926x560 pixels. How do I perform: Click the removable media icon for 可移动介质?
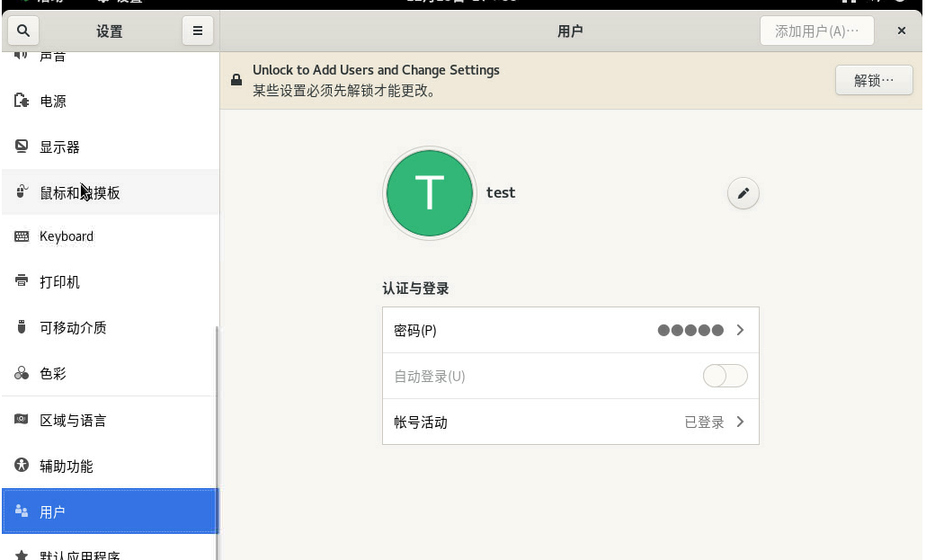tap(22, 327)
